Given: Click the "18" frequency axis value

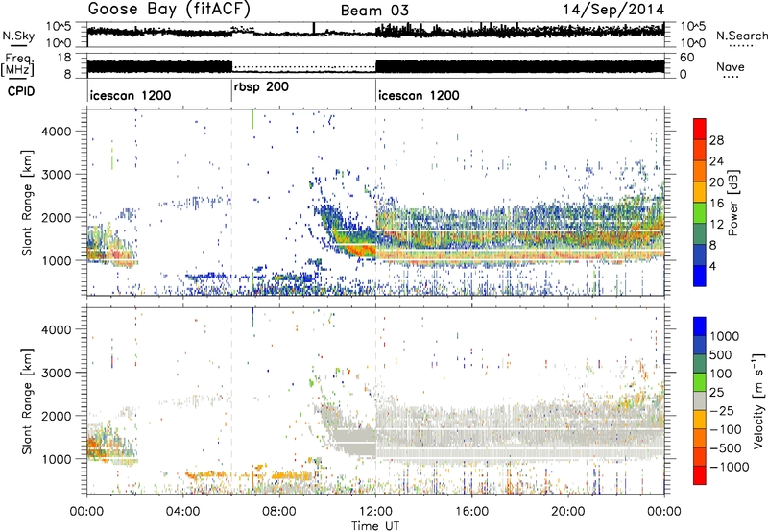Looking at the screenshot, I should 64,58.
